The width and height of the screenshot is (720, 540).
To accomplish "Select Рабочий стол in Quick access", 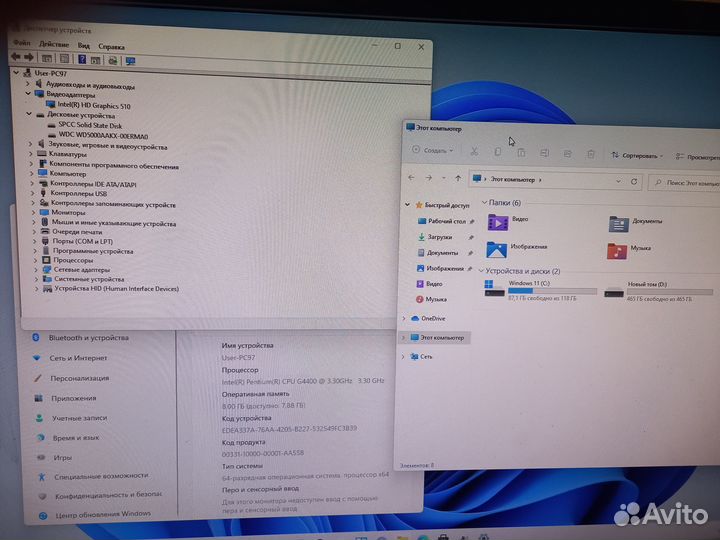I will click(442, 221).
